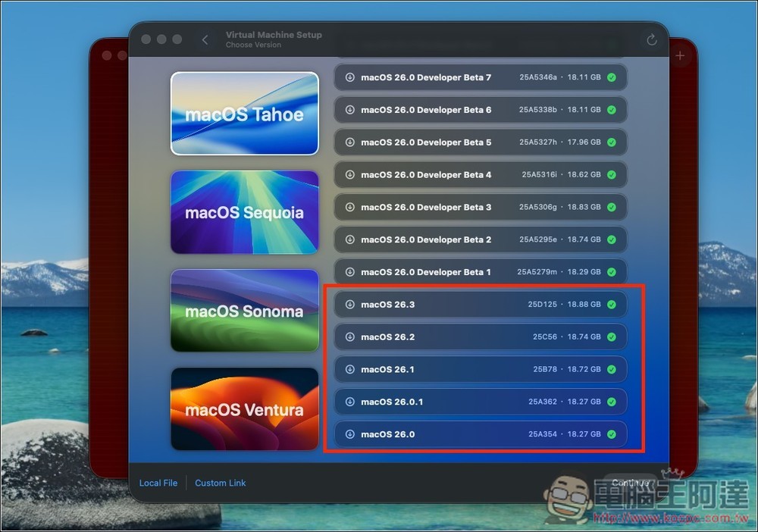Viewport: 758px width, 532px height.
Task: Download icon for macOS 26.0 Developer Beta 3
Action: coord(350,207)
